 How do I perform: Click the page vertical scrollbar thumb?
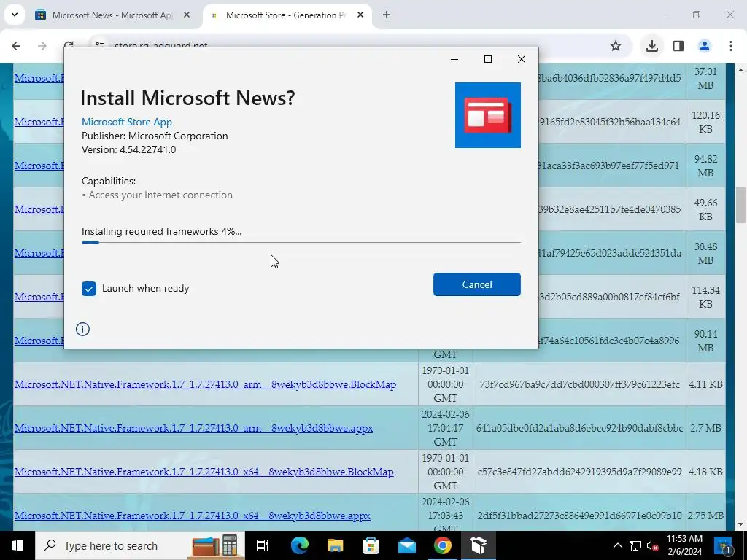pos(740,205)
